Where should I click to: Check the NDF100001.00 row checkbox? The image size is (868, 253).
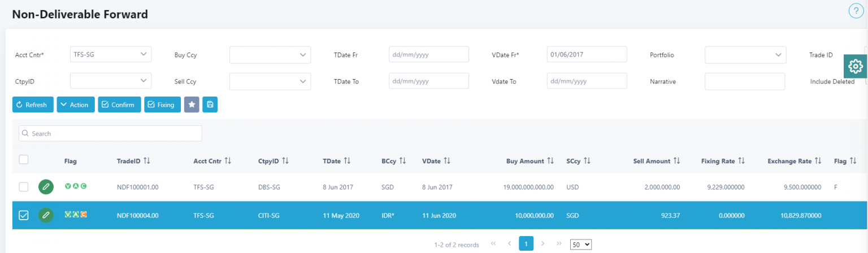(24, 187)
